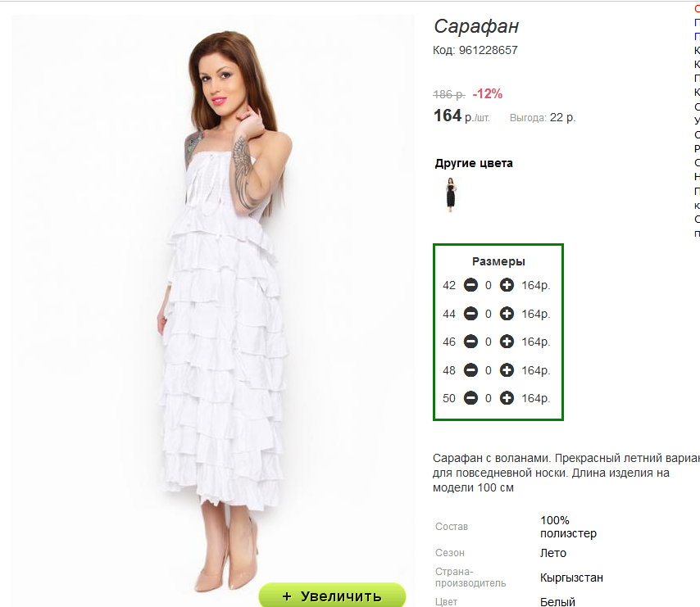Click the Размеры sizes heading
This screenshot has width=700, height=607.
[x=498, y=261]
